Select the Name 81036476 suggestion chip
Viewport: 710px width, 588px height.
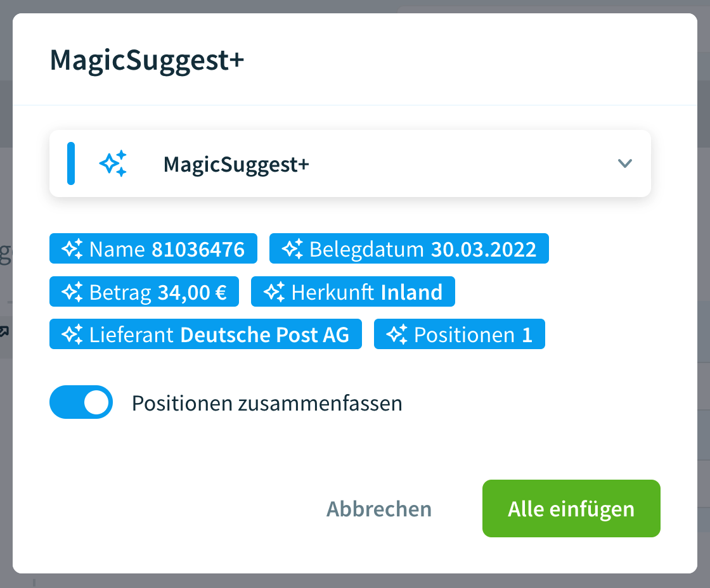click(153, 248)
